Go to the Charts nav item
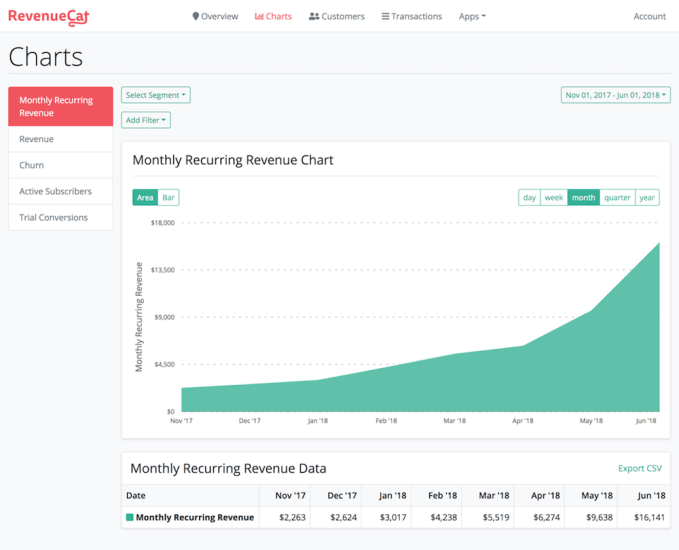 pos(273,16)
